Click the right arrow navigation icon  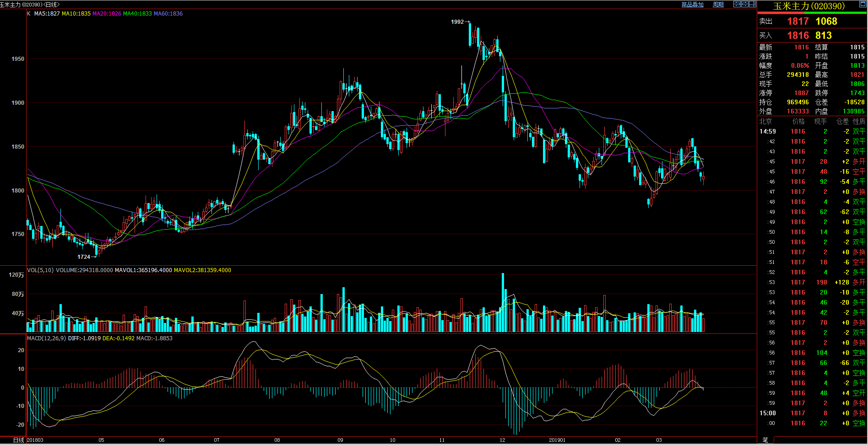click(x=745, y=4)
